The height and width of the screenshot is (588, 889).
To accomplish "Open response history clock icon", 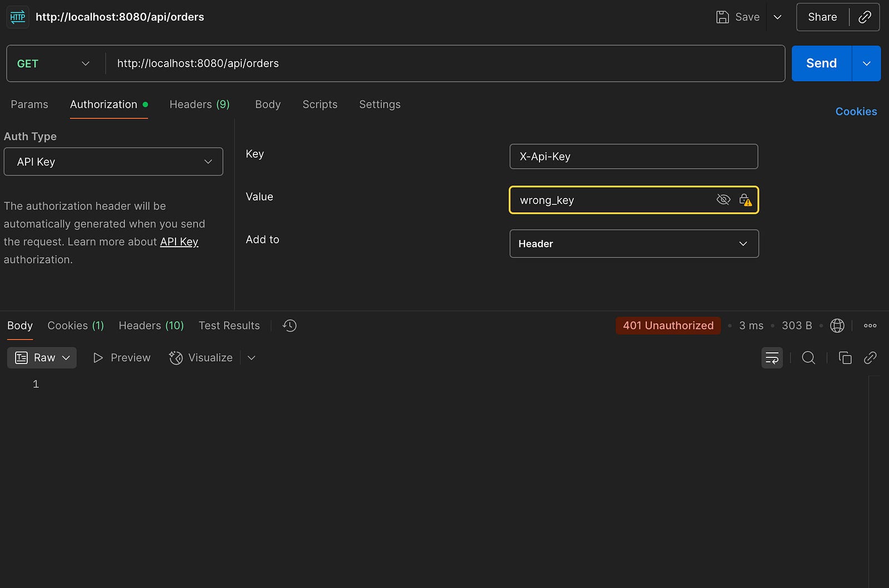I will pos(289,326).
